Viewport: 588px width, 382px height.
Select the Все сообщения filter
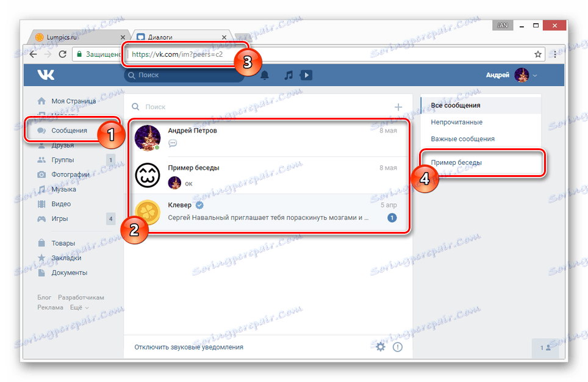pos(481,106)
